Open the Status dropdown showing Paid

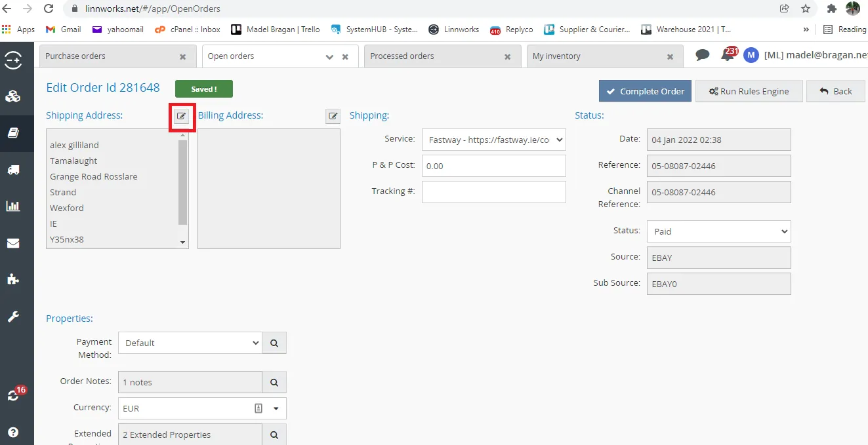pyautogui.click(x=718, y=231)
